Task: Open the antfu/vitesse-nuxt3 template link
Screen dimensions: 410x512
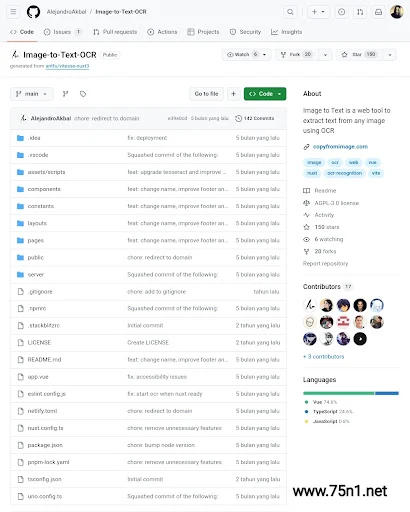Action: tap(67, 66)
